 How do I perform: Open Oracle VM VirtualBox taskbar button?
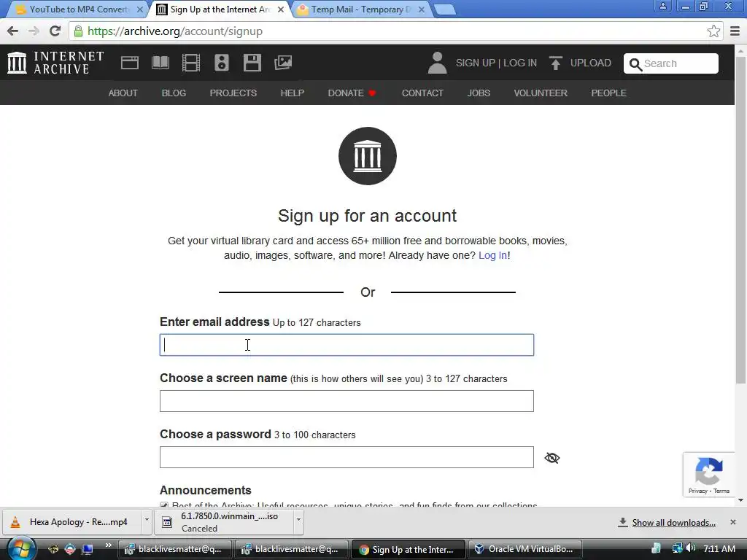point(526,549)
